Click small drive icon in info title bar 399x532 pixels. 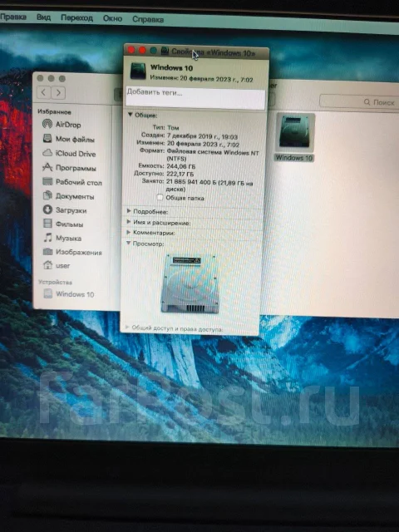(x=165, y=51)
